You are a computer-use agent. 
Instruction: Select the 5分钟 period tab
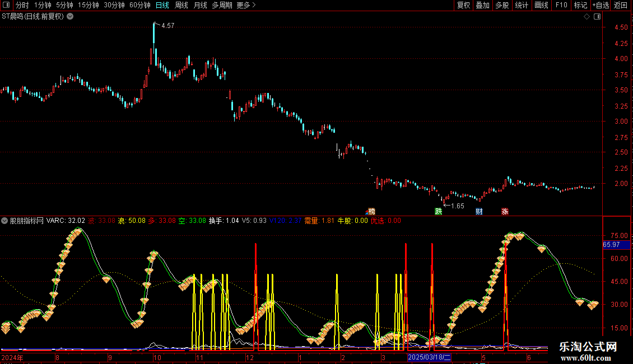pos(64,5)
